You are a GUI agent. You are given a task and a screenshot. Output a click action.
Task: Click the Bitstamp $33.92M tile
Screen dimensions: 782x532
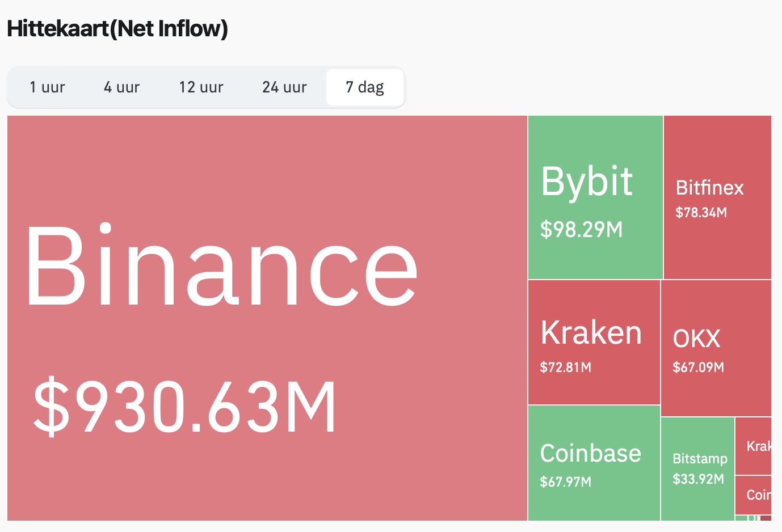698,468
